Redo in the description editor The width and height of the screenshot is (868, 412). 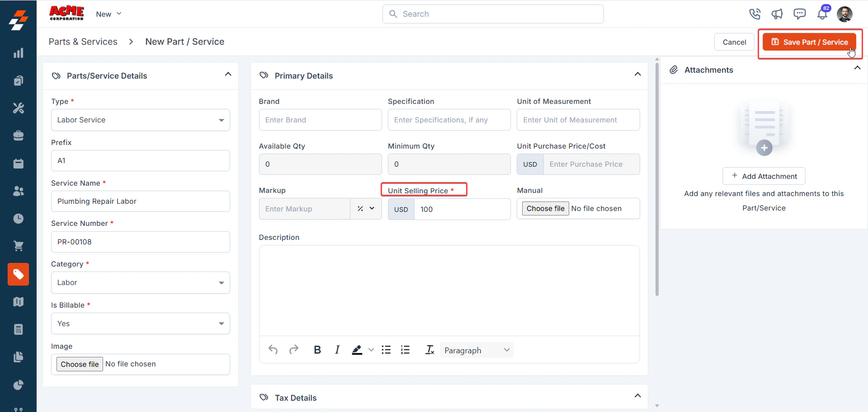point(294,350)
